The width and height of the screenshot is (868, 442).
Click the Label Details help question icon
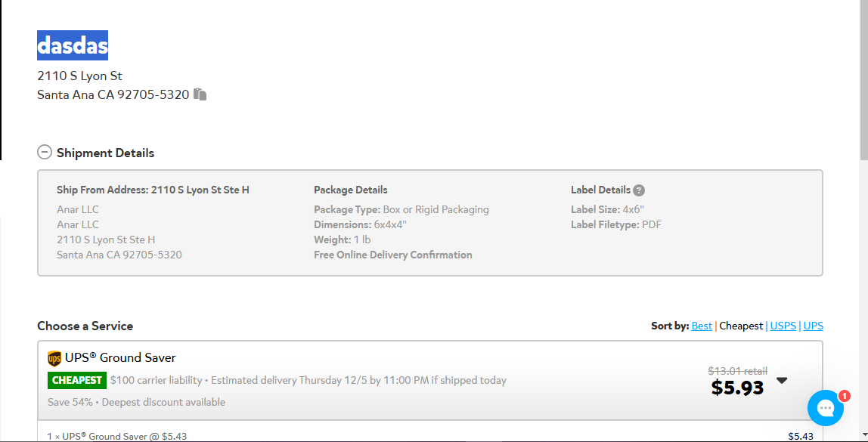point(639,190)
